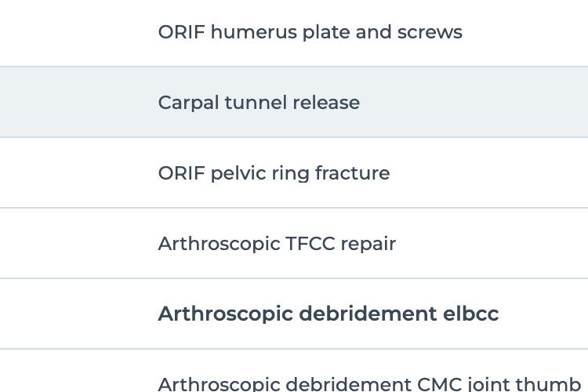Select the row mentioning TFCC
The image size is (588, 392).
point(294,243)
